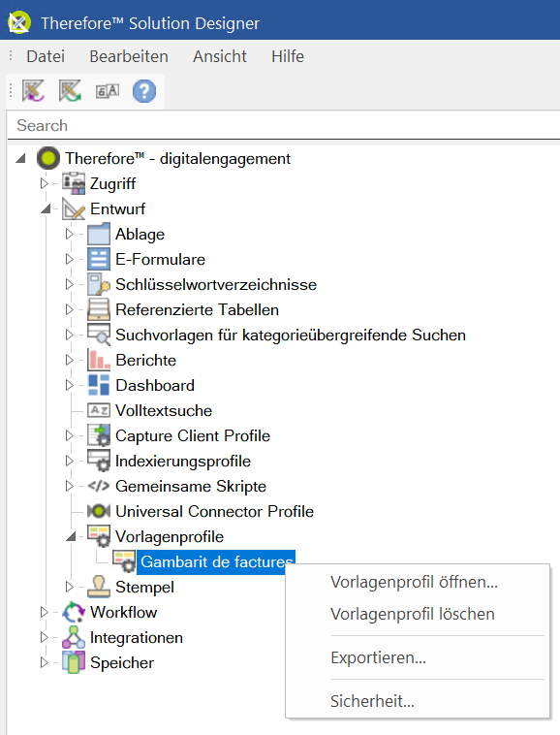Image resolution: width=560 pixels, height=735 pixels.
Task: Click the Therefore root node circle icon
Action: point(48,158)
